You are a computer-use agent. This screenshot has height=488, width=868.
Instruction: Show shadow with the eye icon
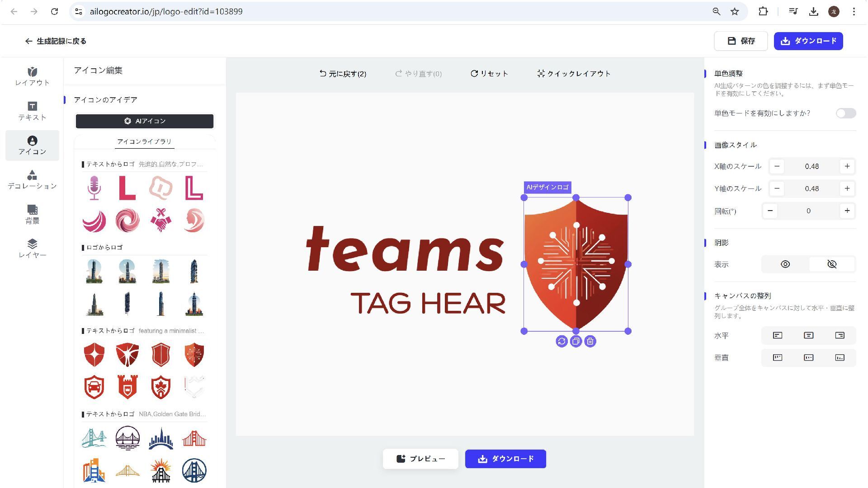pos(785,264)
